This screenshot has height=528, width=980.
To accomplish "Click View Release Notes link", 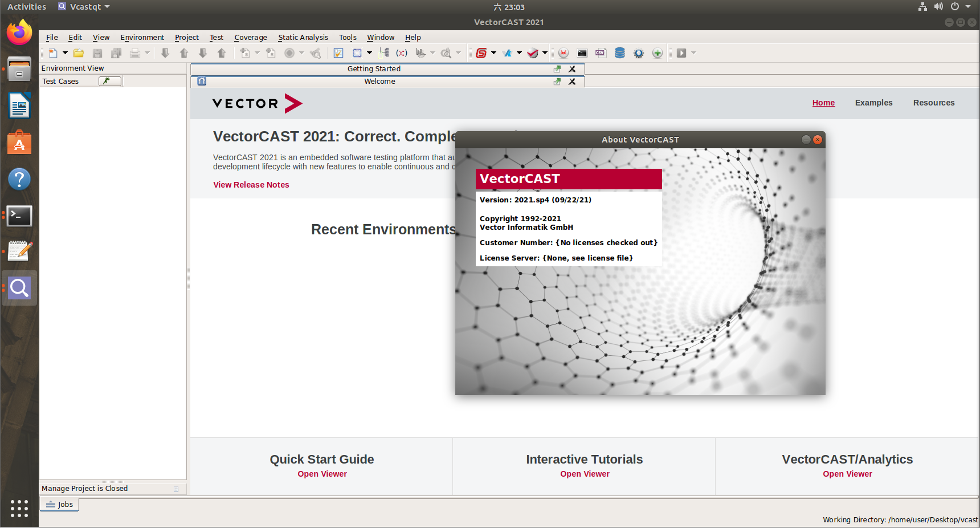I will pyautogui.click(x=251, y=185).
